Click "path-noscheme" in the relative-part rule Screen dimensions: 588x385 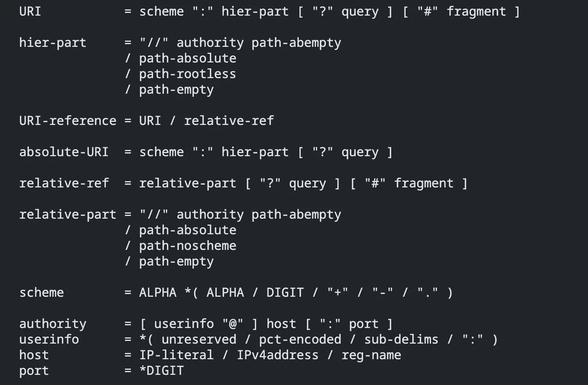[x=187, y=246]
